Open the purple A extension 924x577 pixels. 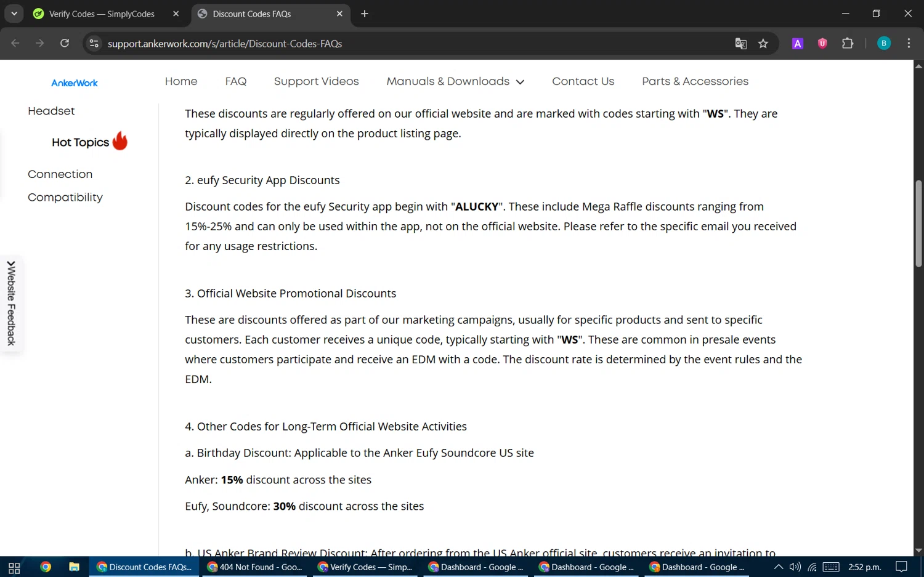tap(798, 43)
